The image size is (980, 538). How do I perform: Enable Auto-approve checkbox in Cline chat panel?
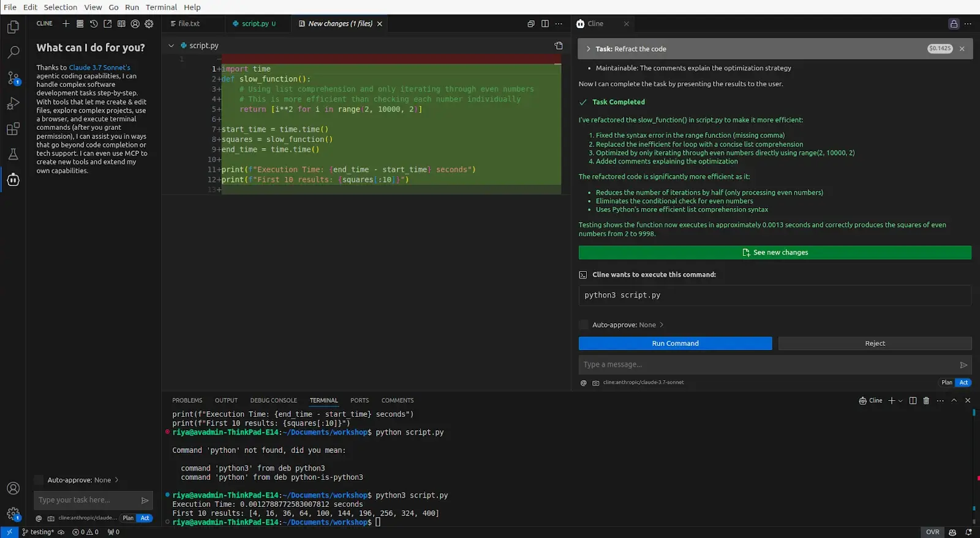point(584,325)
